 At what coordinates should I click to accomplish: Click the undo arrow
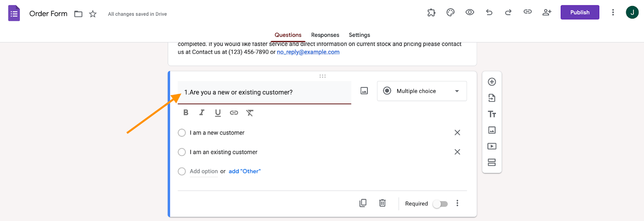tap(489, 13)
